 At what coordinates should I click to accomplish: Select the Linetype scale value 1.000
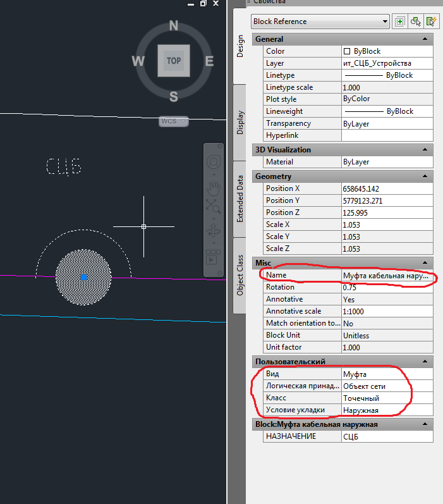387,87
